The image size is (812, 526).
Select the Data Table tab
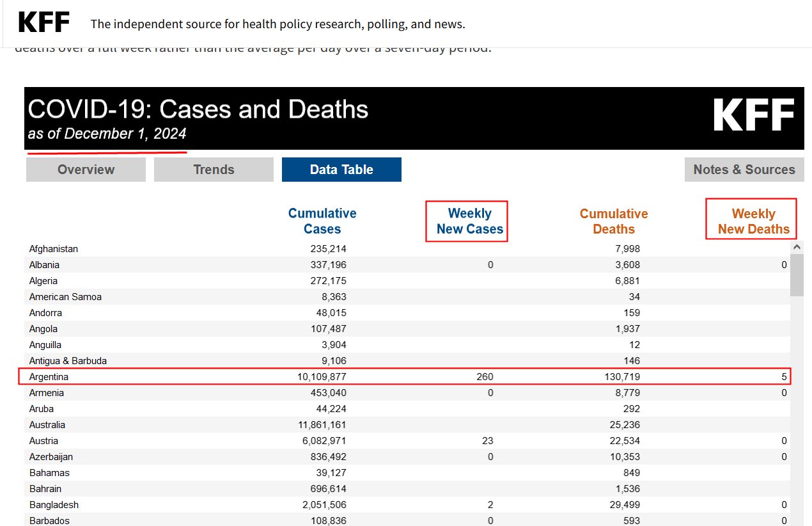click(x=341, y=170)
